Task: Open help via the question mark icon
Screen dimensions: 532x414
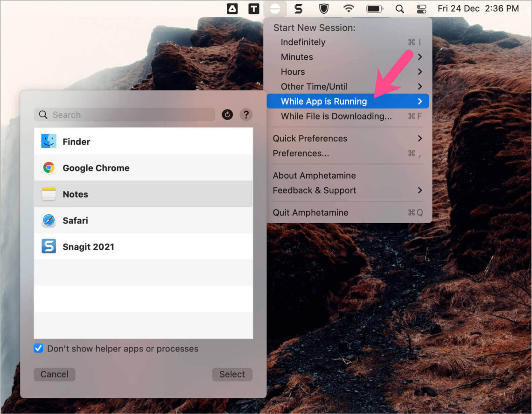Action: click(246, 114)
